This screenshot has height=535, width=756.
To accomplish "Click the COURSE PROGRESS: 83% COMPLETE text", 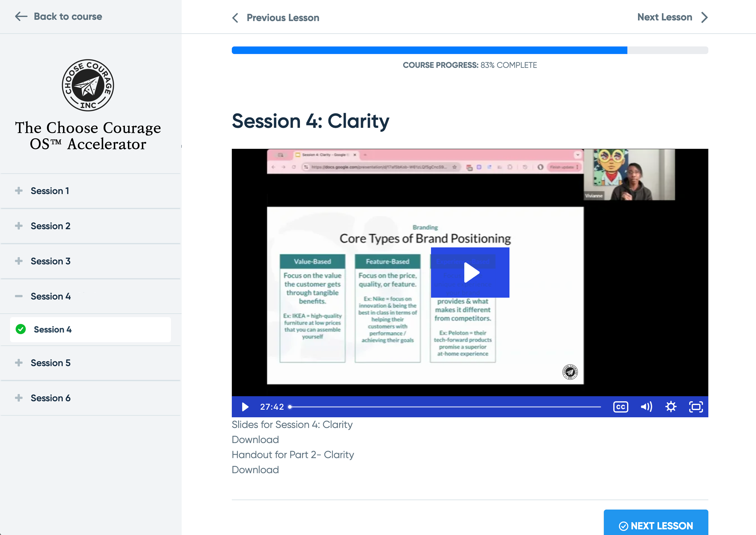I will tap(470, 65).
